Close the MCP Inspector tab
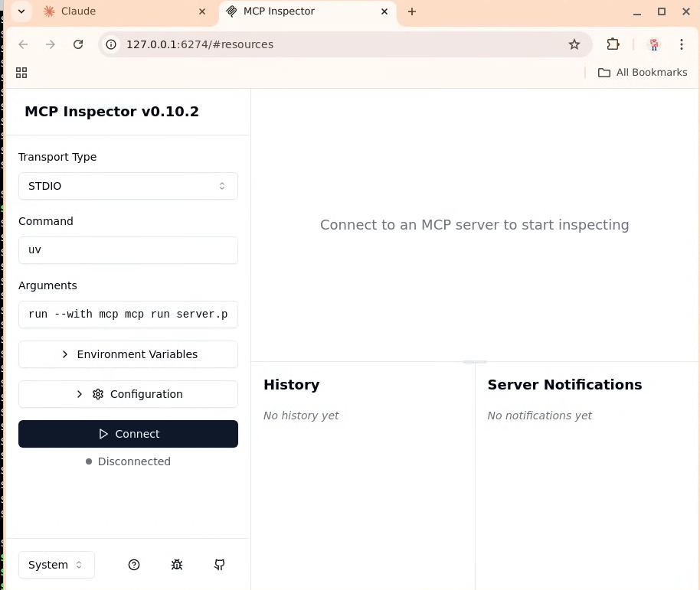 (x=384, y=11)
